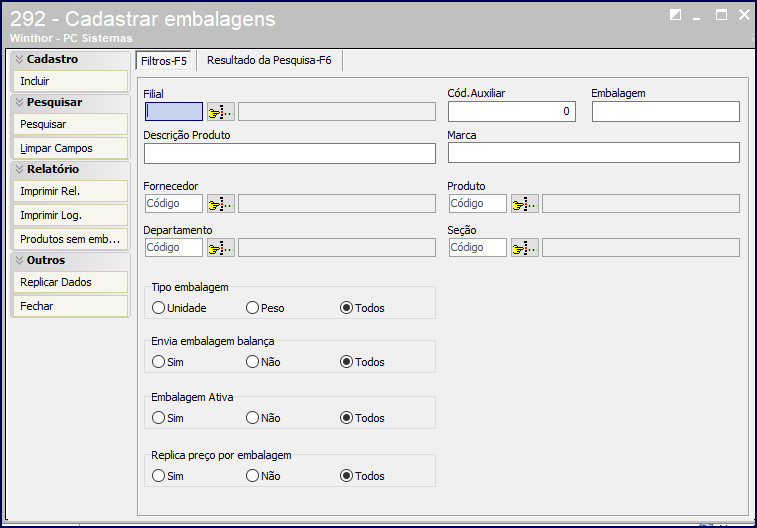Click the Pesquisar button

(70, 124)
